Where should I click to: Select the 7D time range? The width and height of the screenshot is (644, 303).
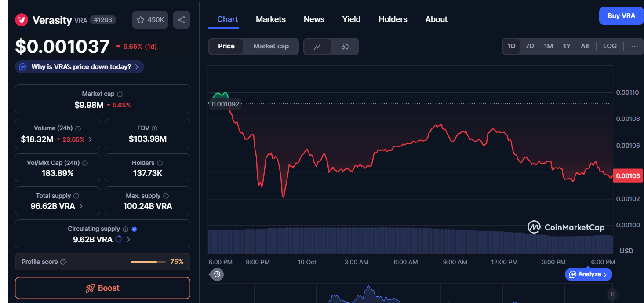pos(530,46)
